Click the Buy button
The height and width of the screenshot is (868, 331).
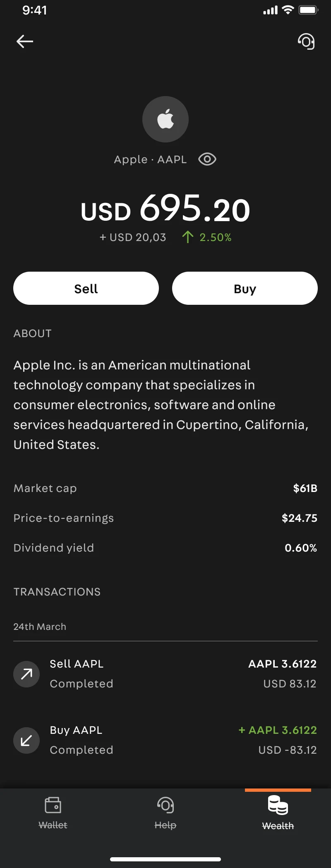coord(245,288)
